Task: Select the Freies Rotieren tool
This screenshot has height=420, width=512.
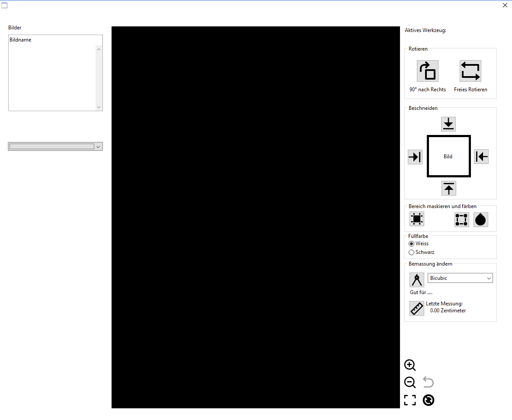Action: point(470,71)
